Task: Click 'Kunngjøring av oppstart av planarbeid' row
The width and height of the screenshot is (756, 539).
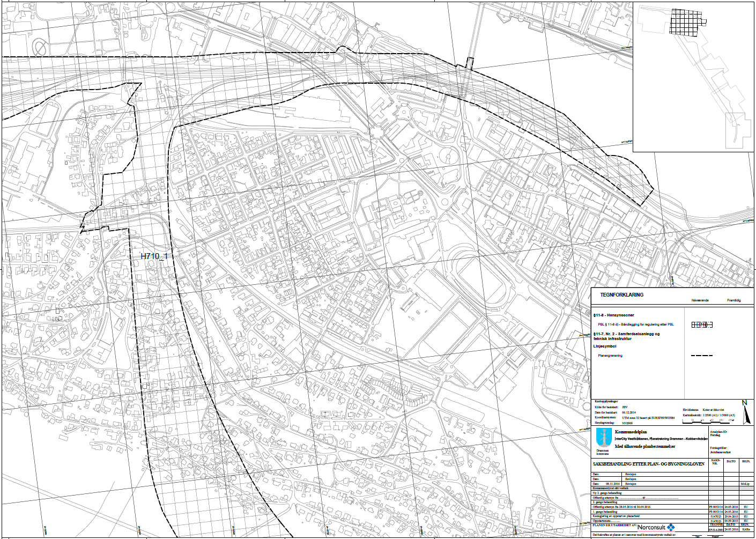Action: [672, 516]
